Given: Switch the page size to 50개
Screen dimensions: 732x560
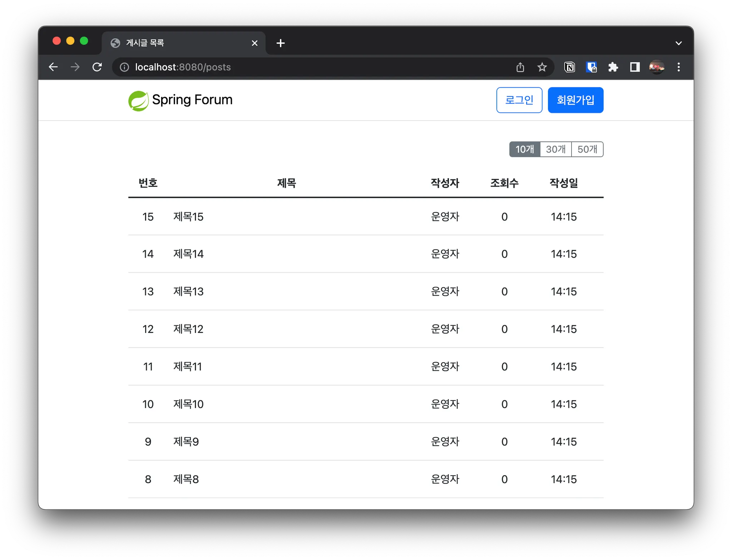Looking at the screenshot, I should [x=587, y=149].
